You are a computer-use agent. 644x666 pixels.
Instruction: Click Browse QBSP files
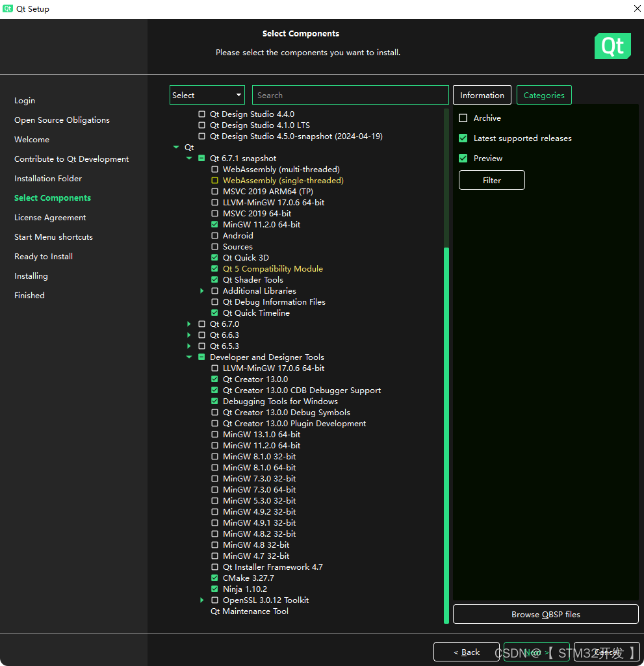[545, 614]
